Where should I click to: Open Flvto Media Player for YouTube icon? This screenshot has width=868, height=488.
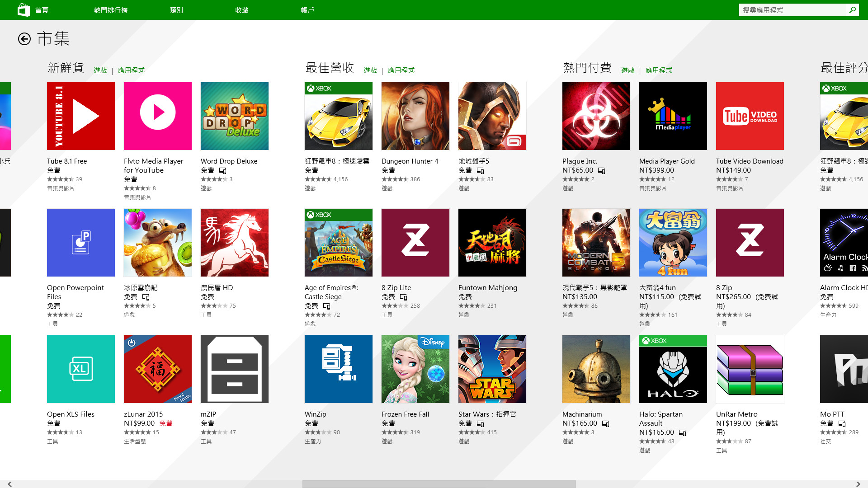point(158,116)
